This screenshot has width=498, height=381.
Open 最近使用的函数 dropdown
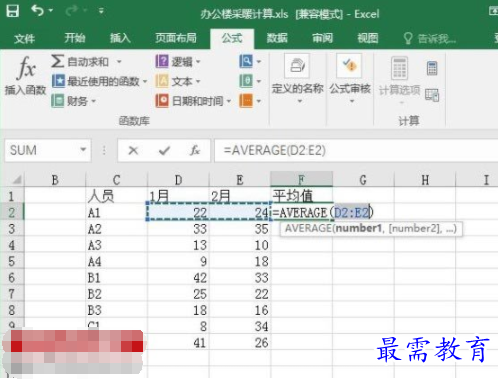click(x=99, y=81)
